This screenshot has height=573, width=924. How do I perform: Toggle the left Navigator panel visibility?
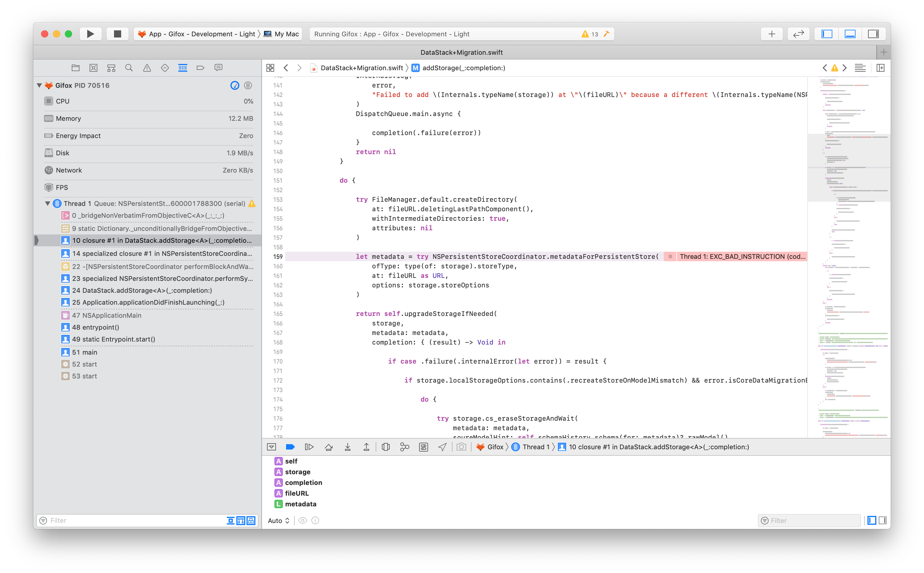click(x=827, y=34)
